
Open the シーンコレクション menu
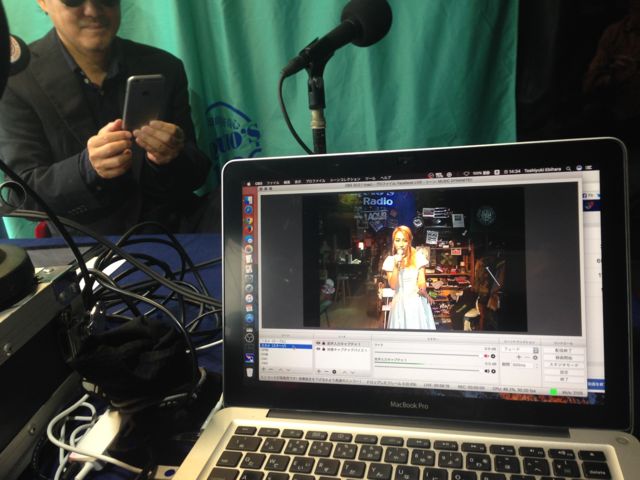345,180
